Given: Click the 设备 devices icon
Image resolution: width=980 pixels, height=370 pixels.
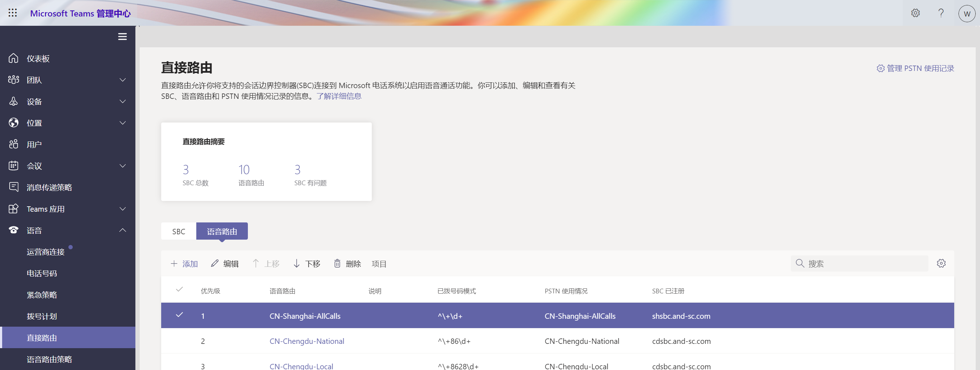Looking at the screenshot, I should point(13,101).
